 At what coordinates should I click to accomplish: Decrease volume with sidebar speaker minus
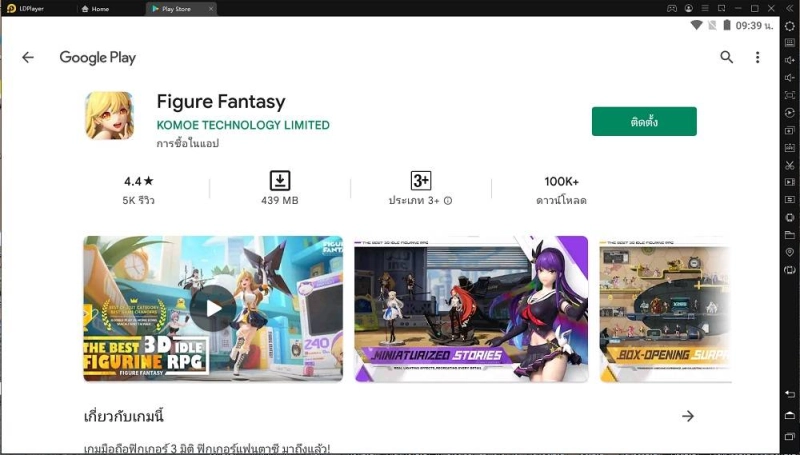(789, 78)
